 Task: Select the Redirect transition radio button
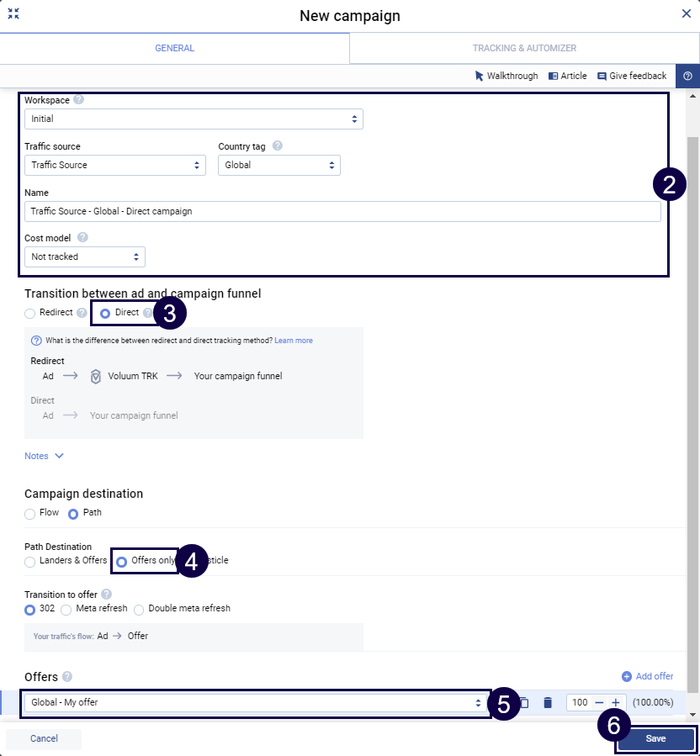click(30, 313)
